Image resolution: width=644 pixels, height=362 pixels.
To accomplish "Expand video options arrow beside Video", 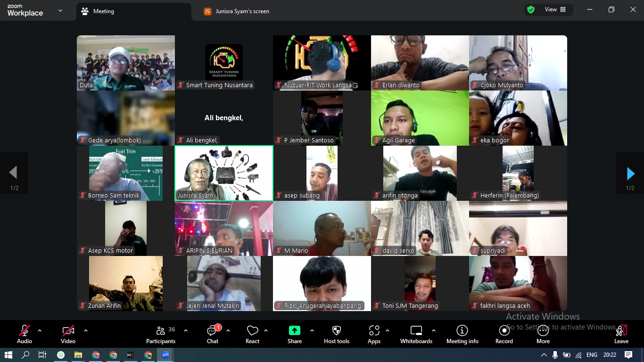I will [85, 330].
